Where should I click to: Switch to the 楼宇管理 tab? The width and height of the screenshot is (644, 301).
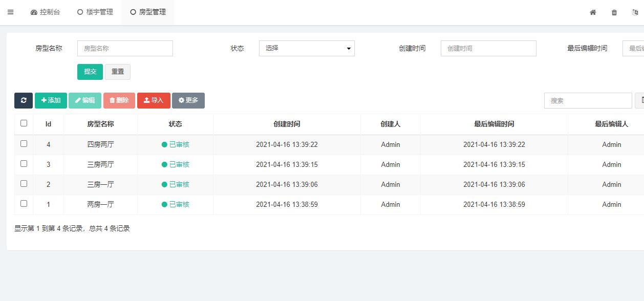[95, 12]
